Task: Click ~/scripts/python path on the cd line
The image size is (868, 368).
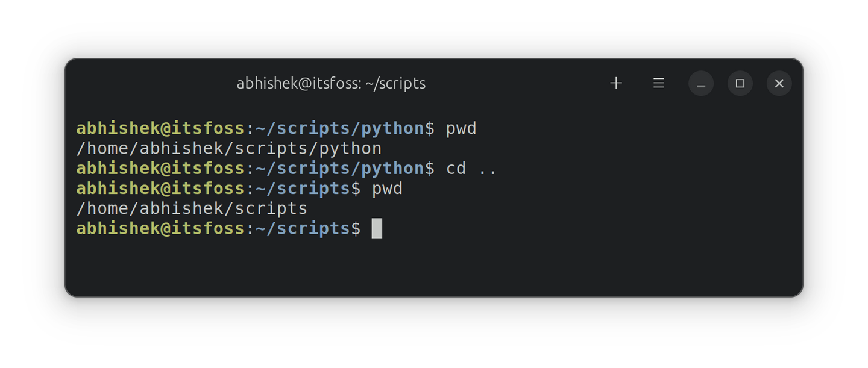Action: tap(340, 168)
